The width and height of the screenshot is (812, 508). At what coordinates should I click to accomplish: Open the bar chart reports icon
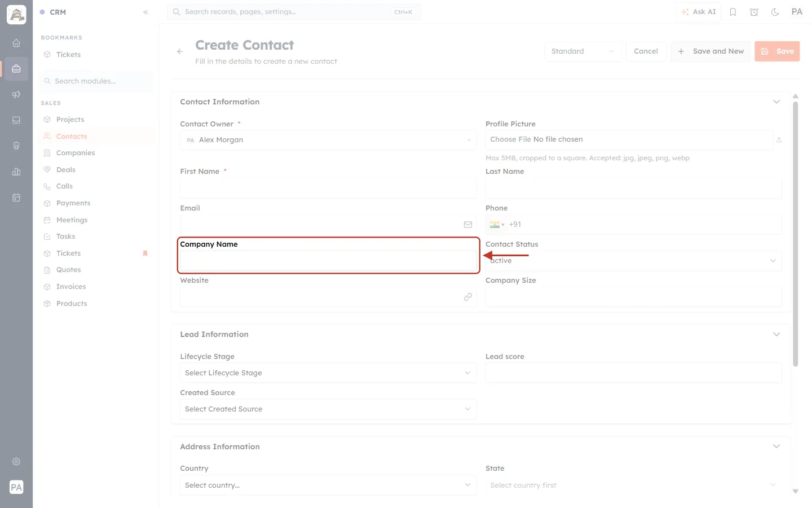pos(16,172)
